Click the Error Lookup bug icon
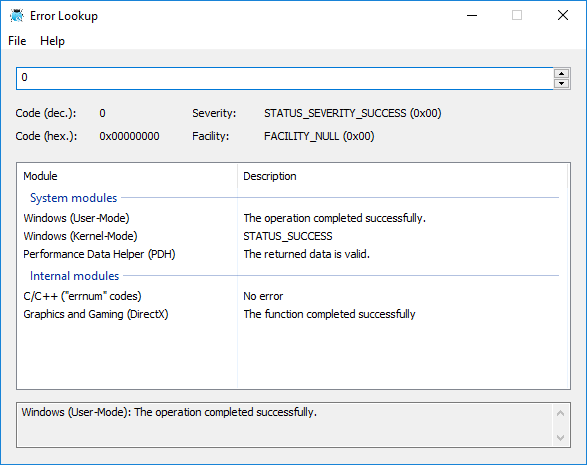Image resolution: width=587 pixels, height=465 pixels. [17, 16]
